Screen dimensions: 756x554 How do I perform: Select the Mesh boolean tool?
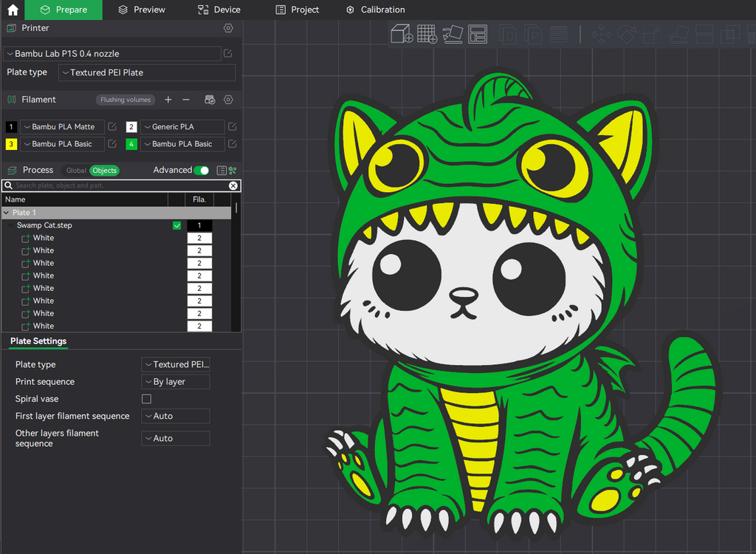click(x=730, y=34)
